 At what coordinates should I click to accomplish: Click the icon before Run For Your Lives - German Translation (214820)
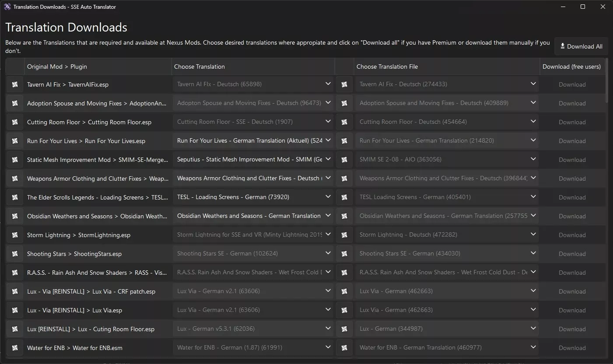(x=344, y=141)
